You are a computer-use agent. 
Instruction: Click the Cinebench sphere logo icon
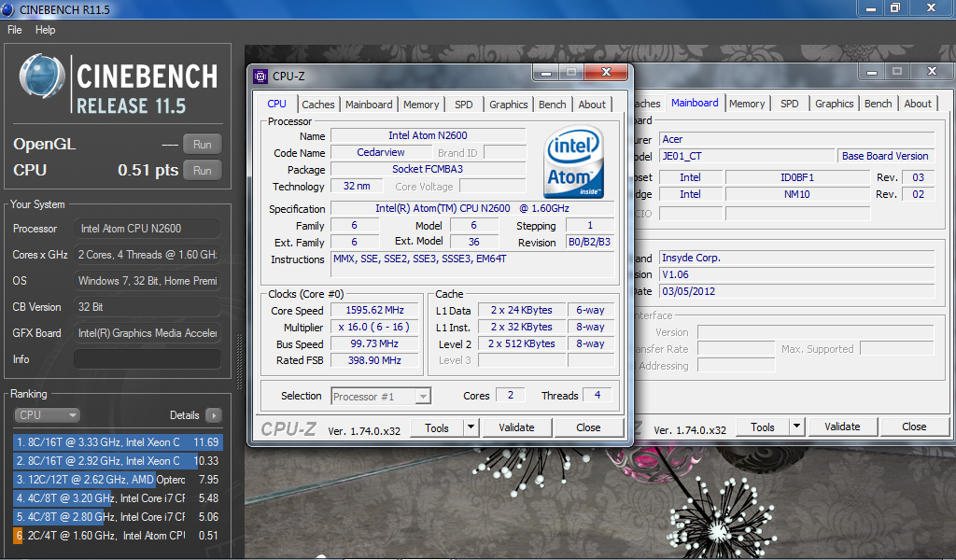coord(41,77)
